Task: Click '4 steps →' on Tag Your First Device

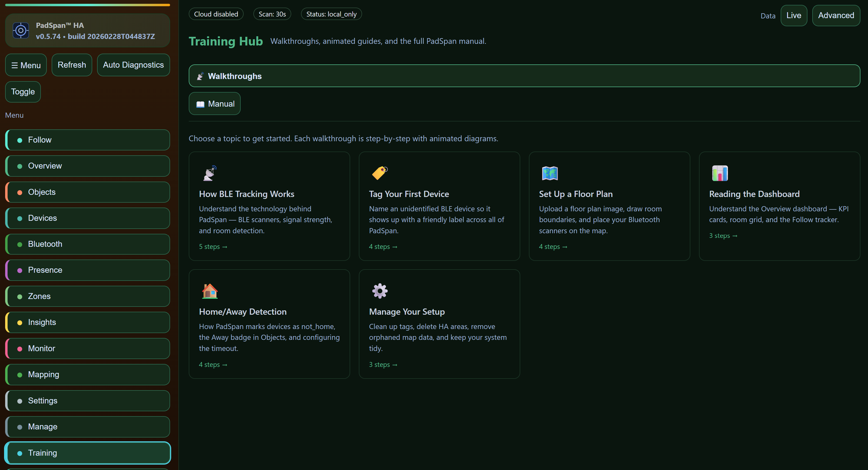Action: [x=383, y=247]
